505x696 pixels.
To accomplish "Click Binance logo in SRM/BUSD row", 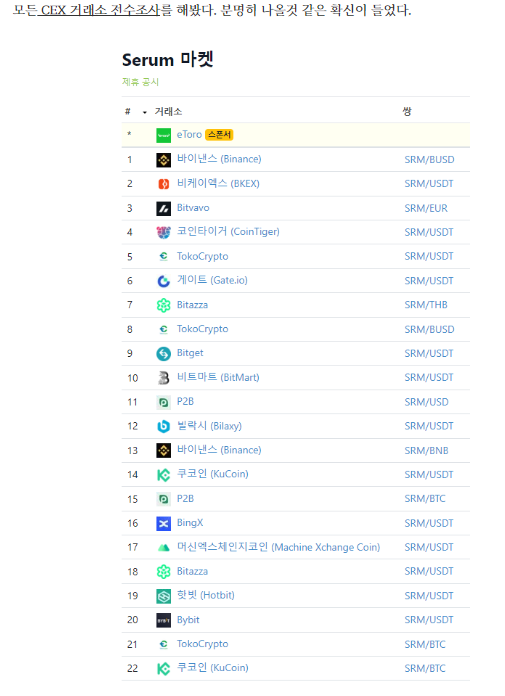I will point(163,160).
